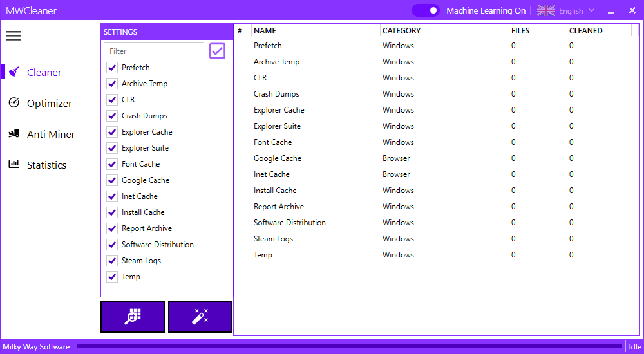Minimize the MWCleaner window
The image size is (644, 354).
tap(611, 12)
